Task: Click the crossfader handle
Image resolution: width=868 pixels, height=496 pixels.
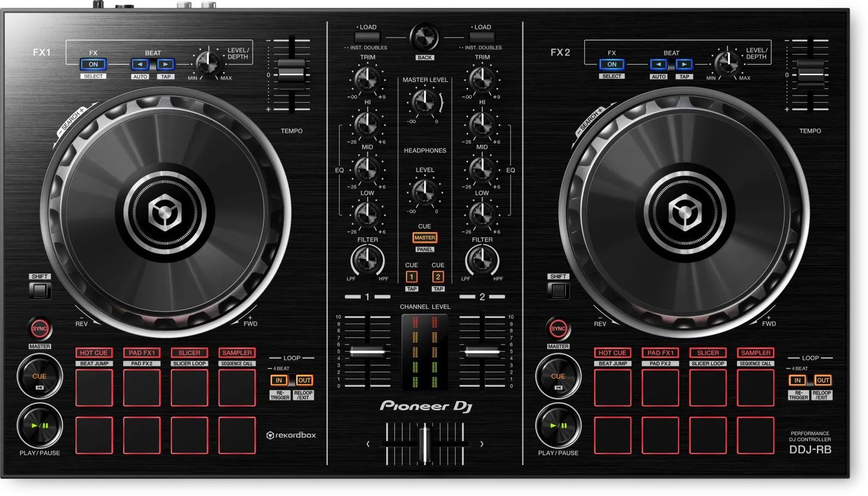Action: point(425,444)
